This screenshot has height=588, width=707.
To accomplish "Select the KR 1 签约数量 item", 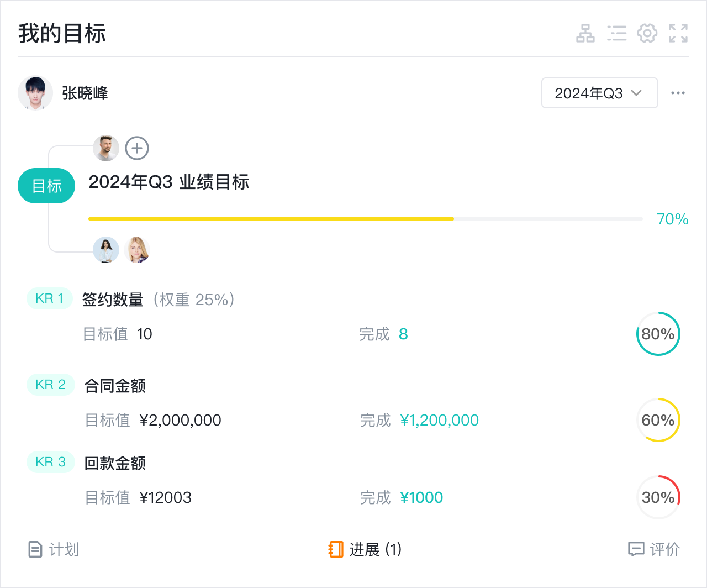I will [x=113, y=300].
